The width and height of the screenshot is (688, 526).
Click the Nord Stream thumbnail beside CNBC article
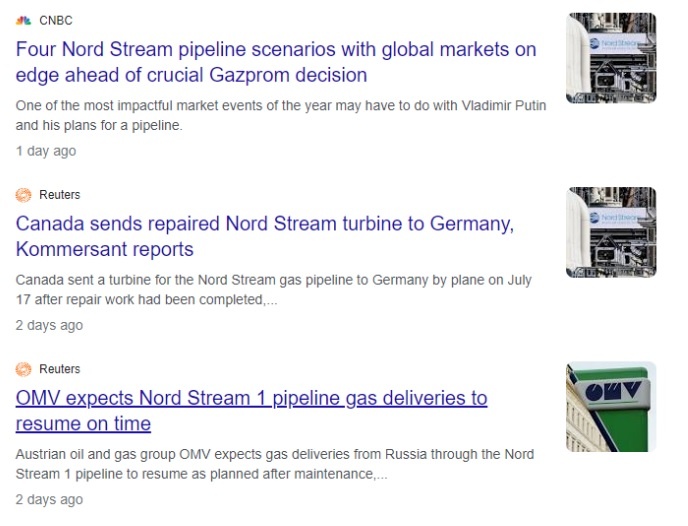pos(611,58)
